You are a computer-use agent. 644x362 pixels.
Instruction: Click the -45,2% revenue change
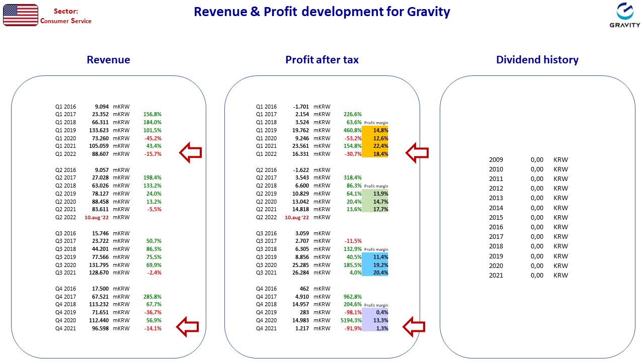click(x=152, y=138)
